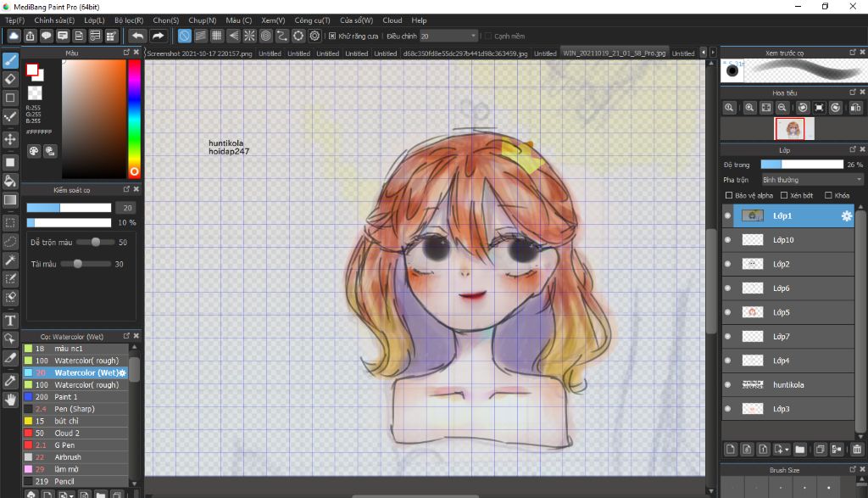Select the Text tool

tap(10, 320)
